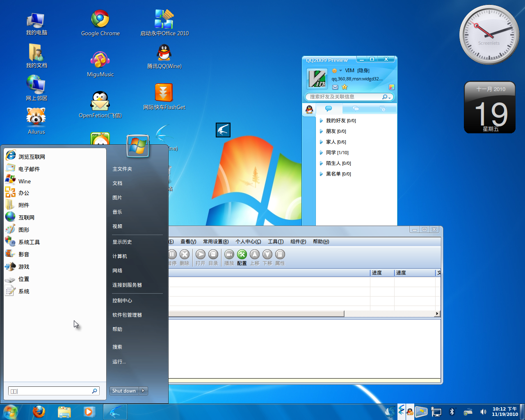This screenshot has width=525, height=420.
Task: Open QQ search options magnifier dropdown
Action: click(386, 97)
